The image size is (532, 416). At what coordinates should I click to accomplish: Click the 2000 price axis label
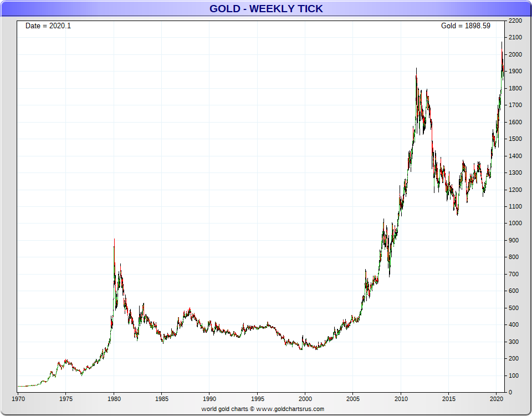pyautogui.click(x=515, y=54)
